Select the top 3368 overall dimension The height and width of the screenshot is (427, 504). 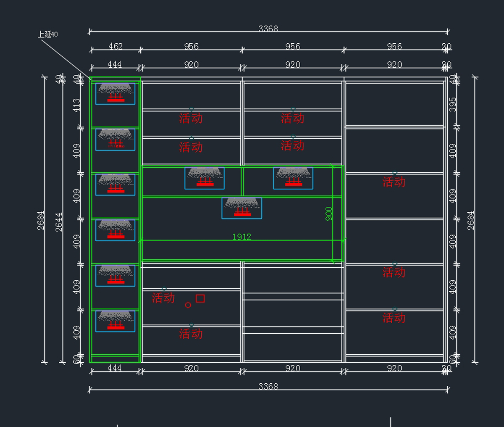[x=268, y=29]
